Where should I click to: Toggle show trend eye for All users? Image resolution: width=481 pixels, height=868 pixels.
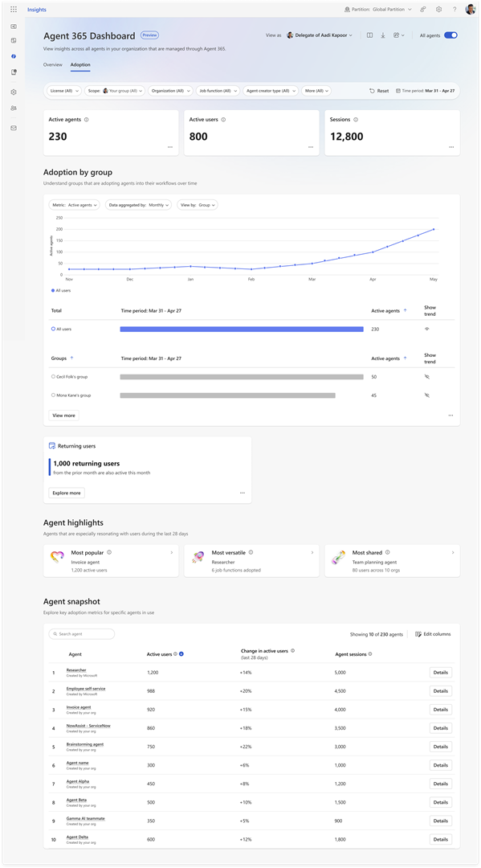pos(427,329)
